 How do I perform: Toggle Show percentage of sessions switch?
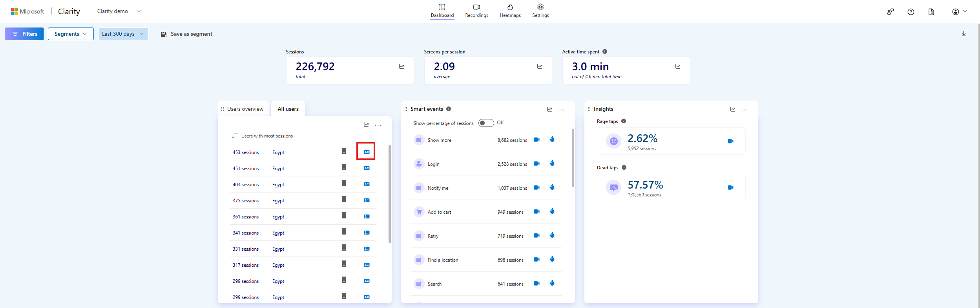pos(486,123)
